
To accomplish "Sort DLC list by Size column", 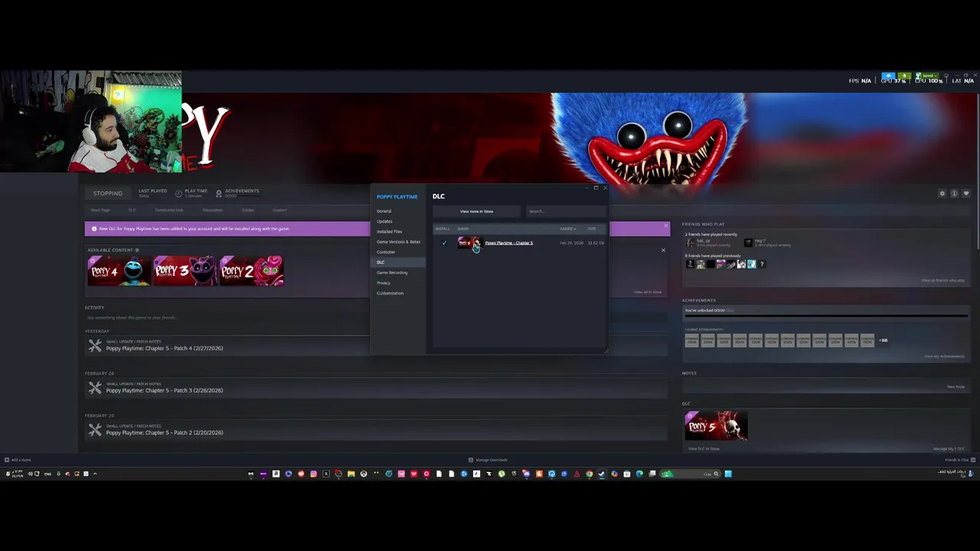I will (x=592, y=229).
